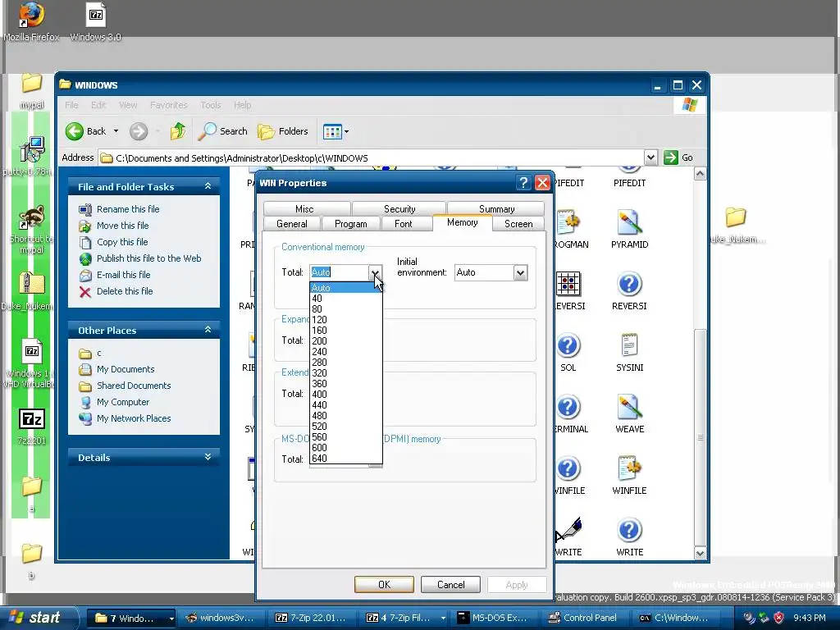Click OK in WIN Properties
The width and height of the screenshot is (840, 630).
coord(384,584)
